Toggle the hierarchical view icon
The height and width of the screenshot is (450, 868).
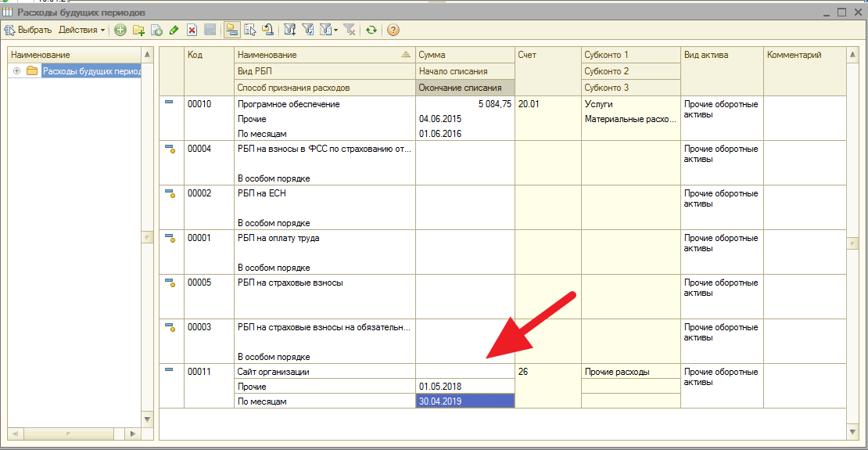[x=232, y=30]
